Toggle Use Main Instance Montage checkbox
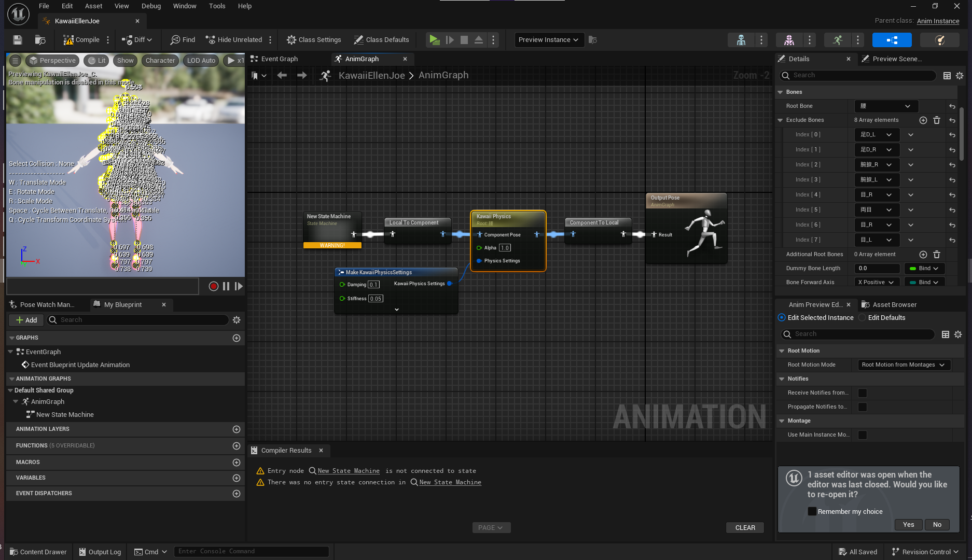The width and height of the screenshot is (972, 560). [x=863, y=435]
